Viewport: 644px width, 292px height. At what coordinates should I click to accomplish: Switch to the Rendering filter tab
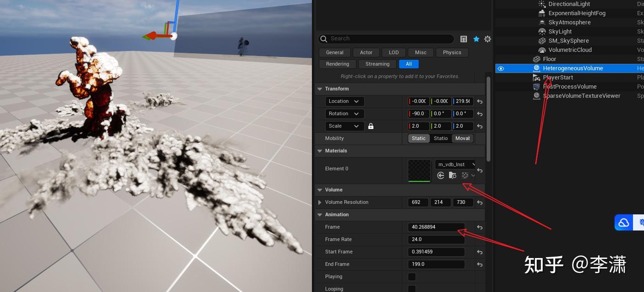(x=338, y=64)
